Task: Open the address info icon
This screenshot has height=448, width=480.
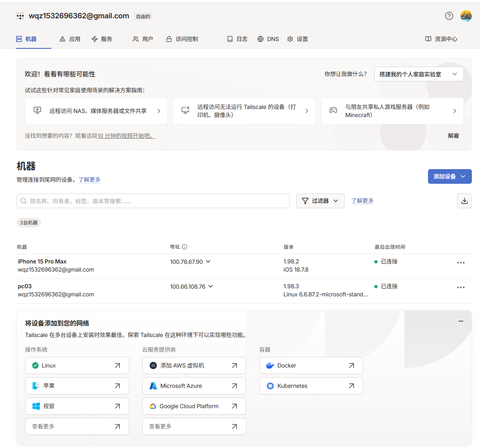Action: coord(184,247)
